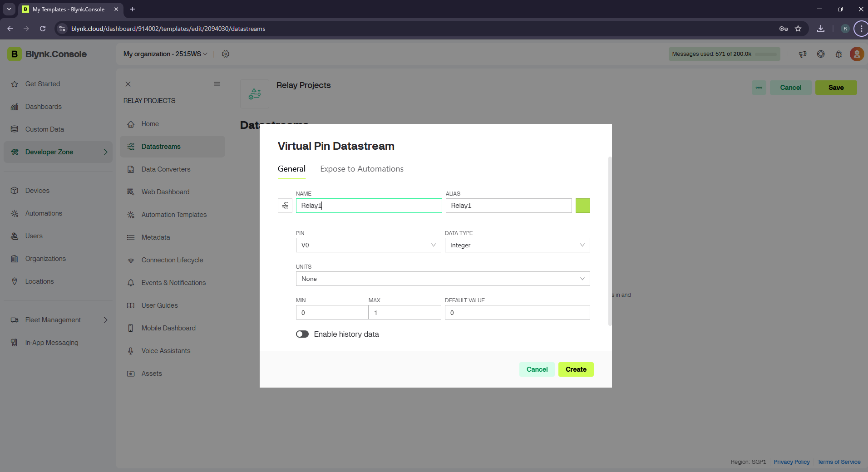Open user profile avatar
868x472 pixels.
[857, 54]
